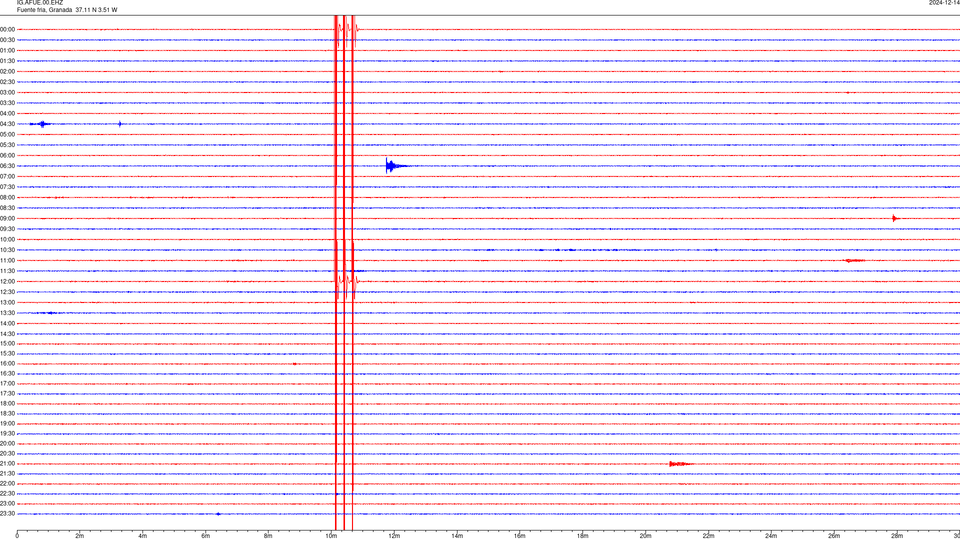This screenshot has height=540, width=960.
Task: Select the small blue blip on the 23:30 trace
Action: point(218,514)
